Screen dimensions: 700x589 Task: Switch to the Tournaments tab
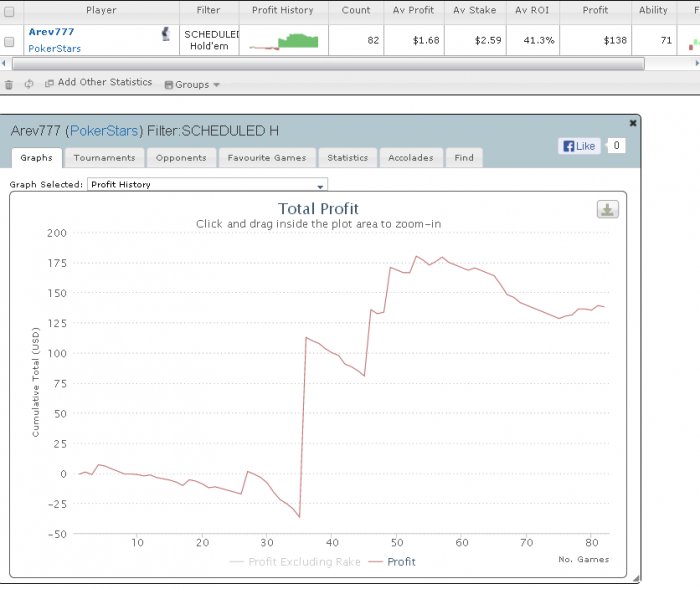104,158
